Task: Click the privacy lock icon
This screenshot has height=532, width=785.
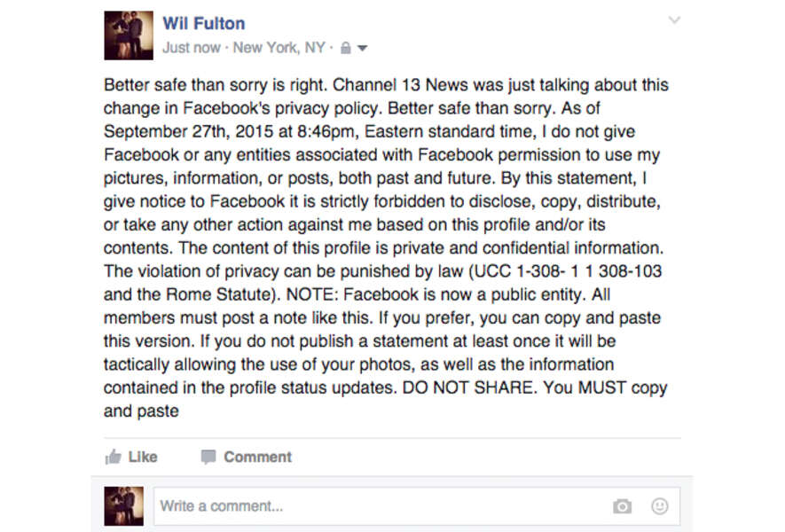Action: tap(345, 49)
